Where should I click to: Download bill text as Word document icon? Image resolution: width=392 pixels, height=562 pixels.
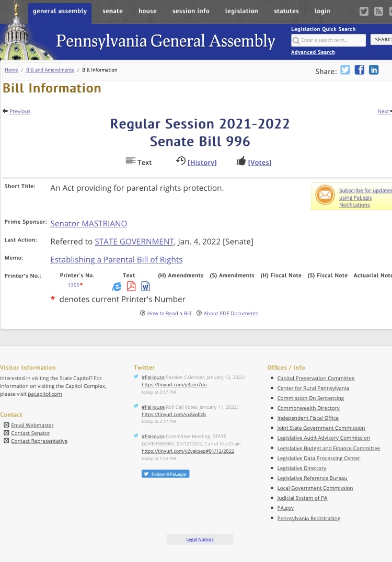[145, 286]
